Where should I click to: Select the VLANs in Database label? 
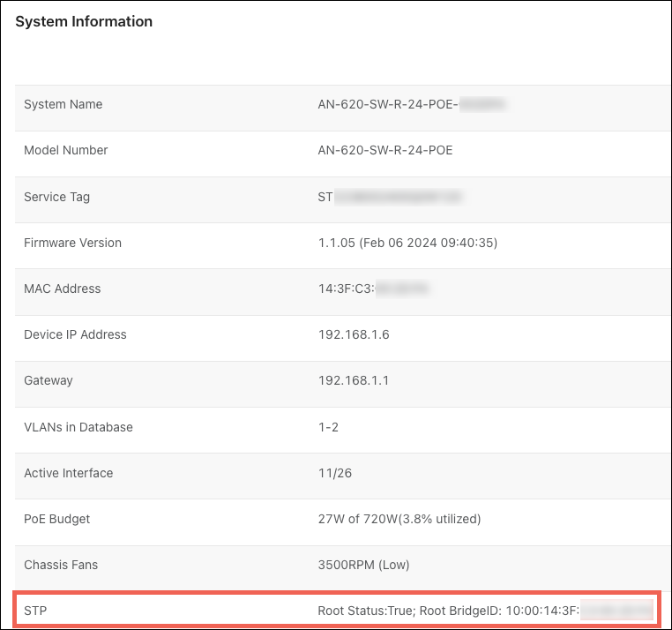pyautogui.click(x=78, y=427)
